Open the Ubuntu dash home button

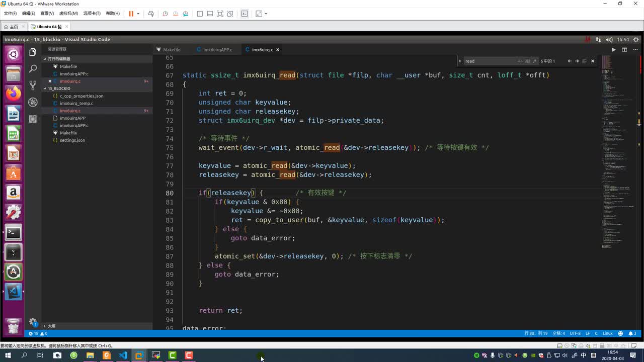pyautogui.click(x=14, y=54)
